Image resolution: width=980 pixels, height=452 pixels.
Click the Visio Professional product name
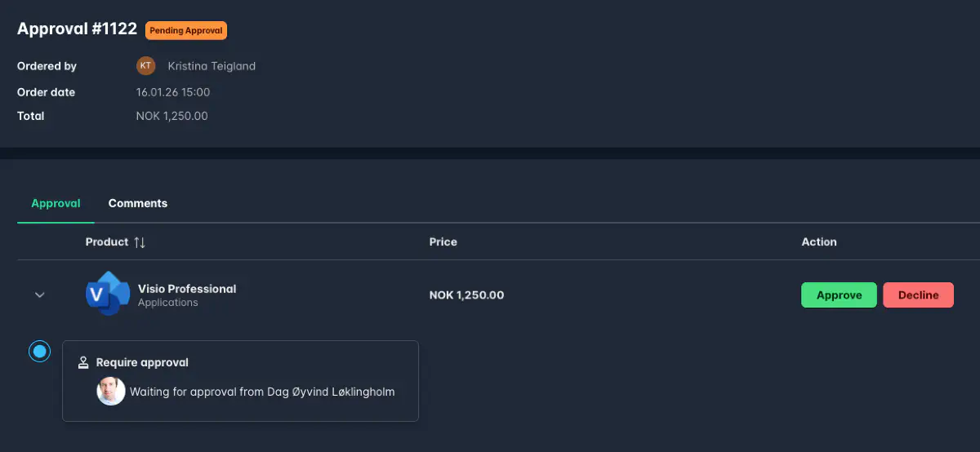pyautogui.click(x=187, y=289)
